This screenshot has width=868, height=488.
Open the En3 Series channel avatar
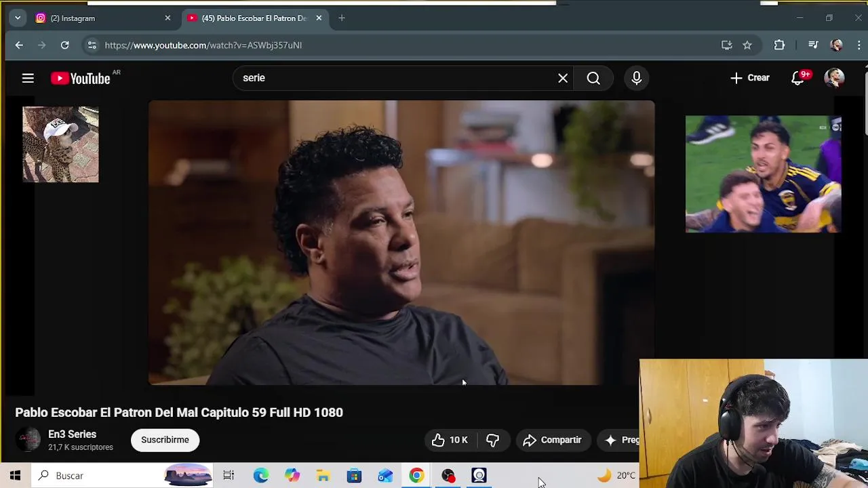click(x=28, y=440)
